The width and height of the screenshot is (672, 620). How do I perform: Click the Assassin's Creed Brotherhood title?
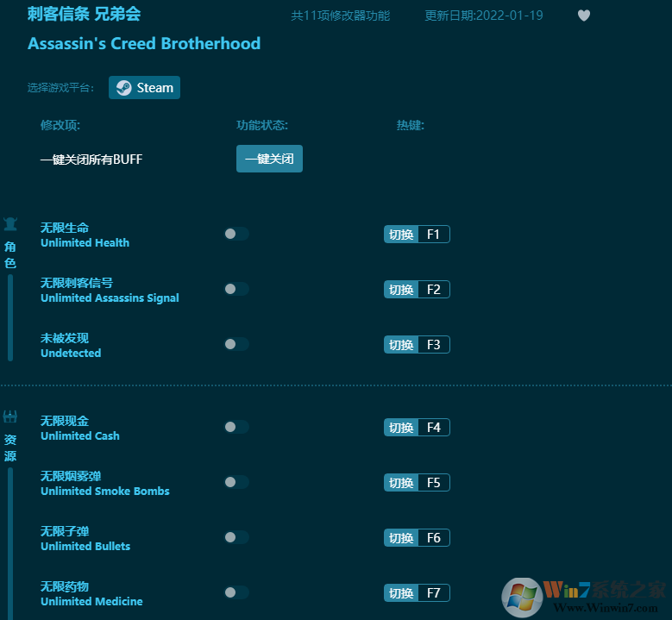[x=144, y=43]
